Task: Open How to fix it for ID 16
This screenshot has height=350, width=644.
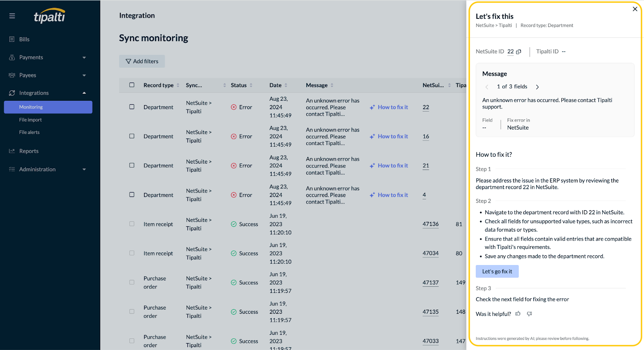Action: pyautogui.click(x=393, y=137)
